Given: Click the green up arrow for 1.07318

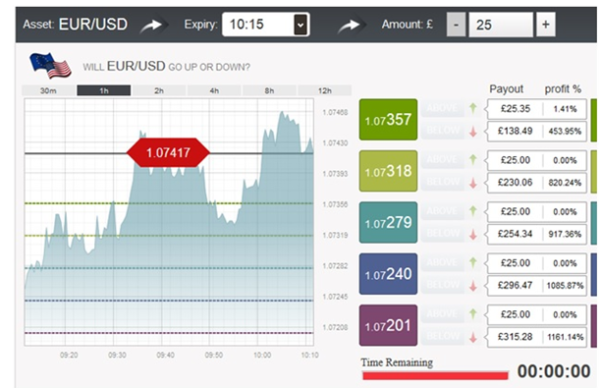Looking at the screenshot, I should 473,160.
